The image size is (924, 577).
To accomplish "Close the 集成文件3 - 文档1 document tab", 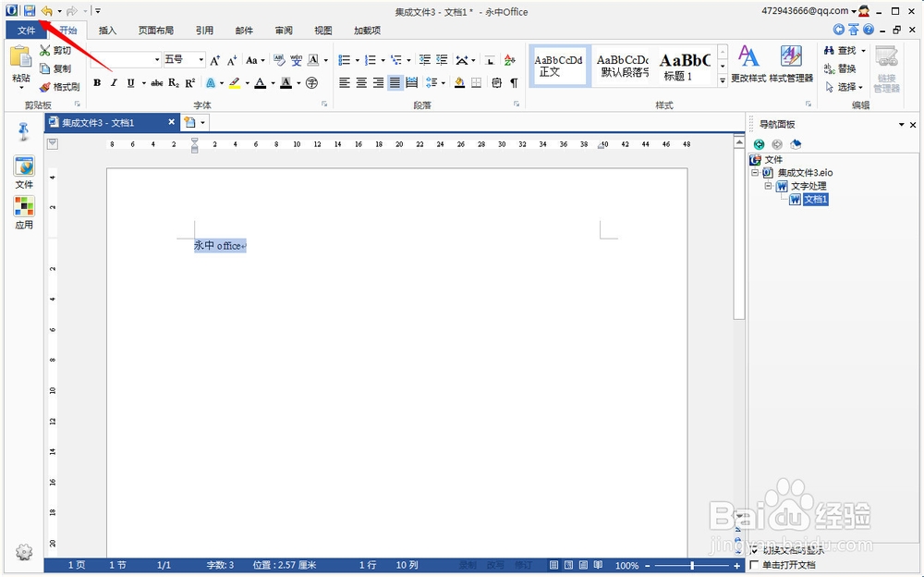I will click(x=172, y=122).
